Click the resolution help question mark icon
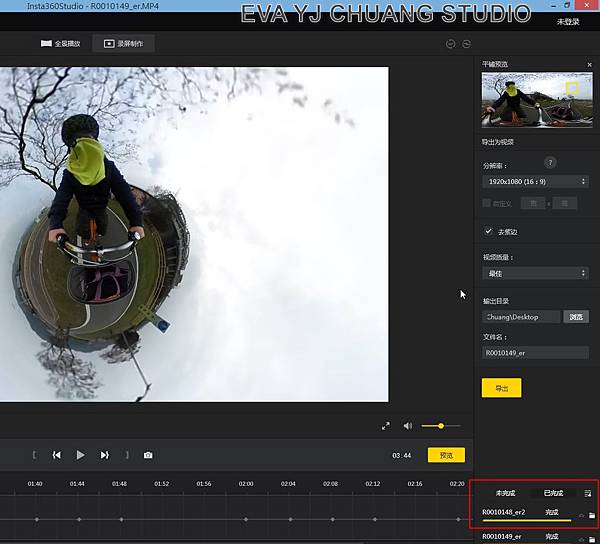The image size is (600, 544). point(550,163)
